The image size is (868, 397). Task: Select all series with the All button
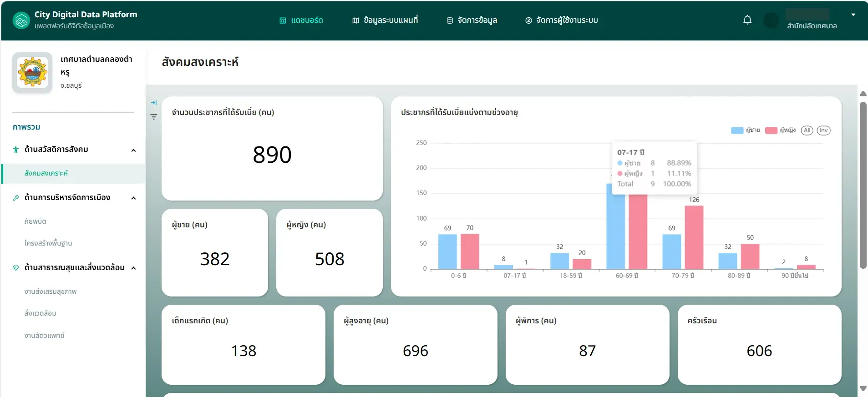(x=807, y=131)
